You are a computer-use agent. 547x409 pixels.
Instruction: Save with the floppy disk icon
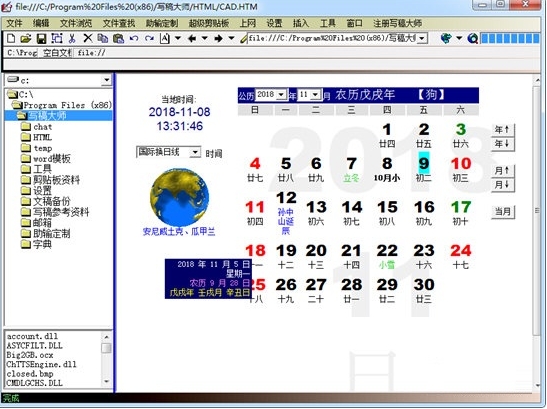click(x=42, y=38)
